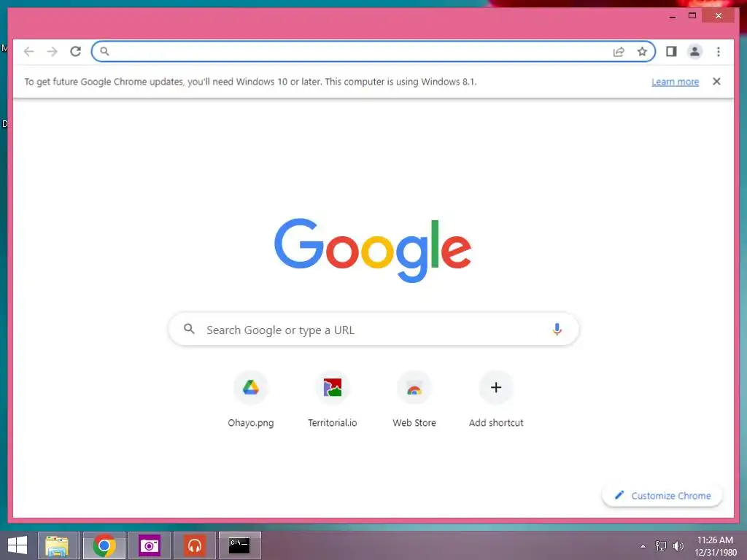Click magnifier icon in Google search box

(189, 329)
